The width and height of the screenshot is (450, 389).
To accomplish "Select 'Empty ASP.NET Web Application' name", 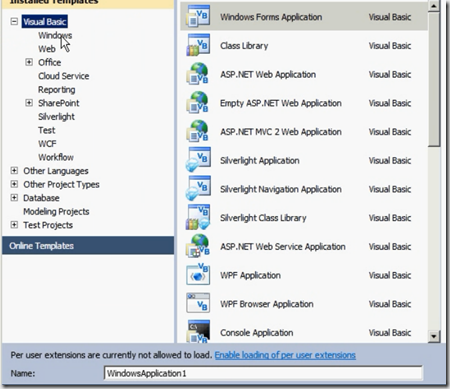I will coord(281,103).
